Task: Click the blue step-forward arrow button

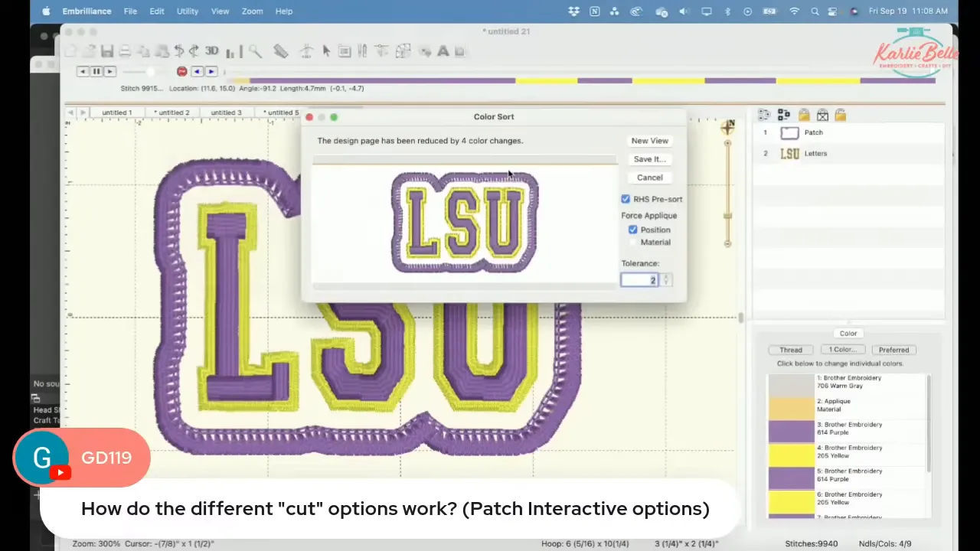Action: (211, 71)
